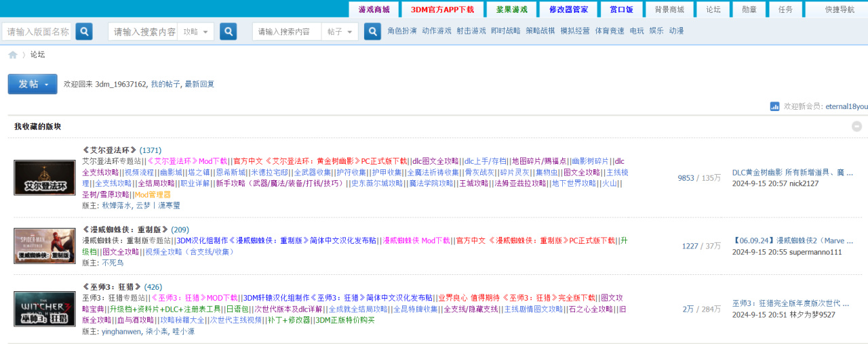Open the 赏口饭 tab
Viewport: 868px width, 344px height.
[x=621, y=9]
